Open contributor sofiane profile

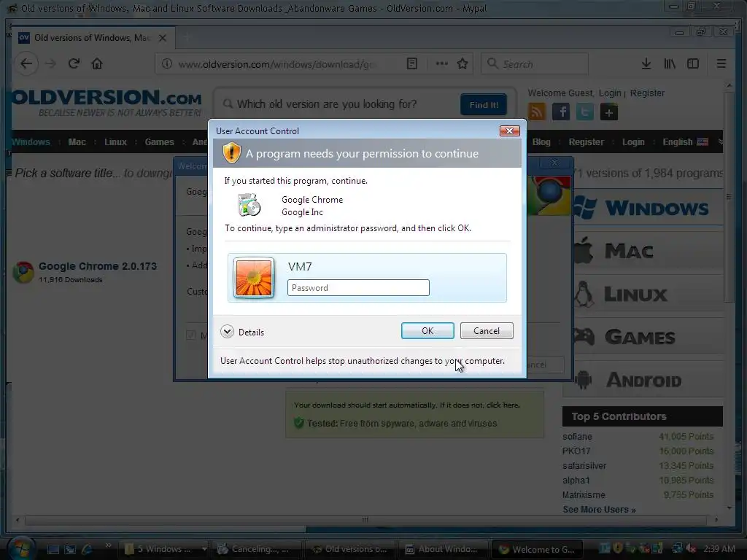point(577,437)
